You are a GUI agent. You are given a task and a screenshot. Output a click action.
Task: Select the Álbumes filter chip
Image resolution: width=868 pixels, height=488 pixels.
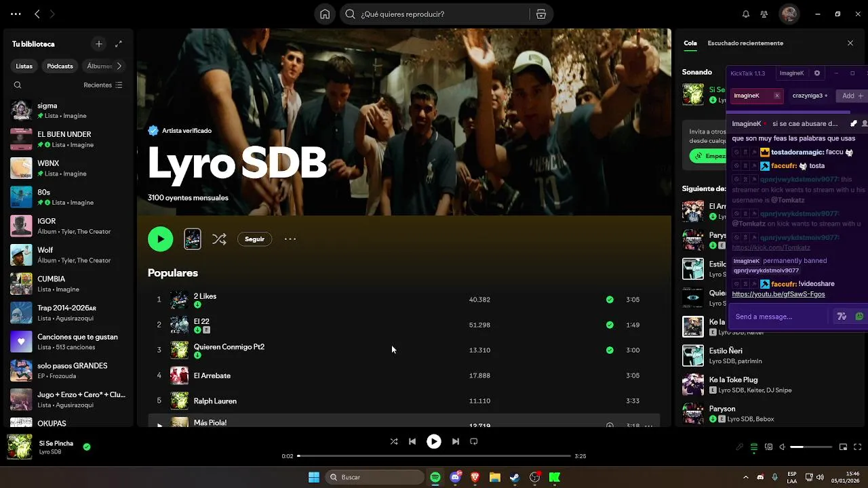(x=98, y=66)
